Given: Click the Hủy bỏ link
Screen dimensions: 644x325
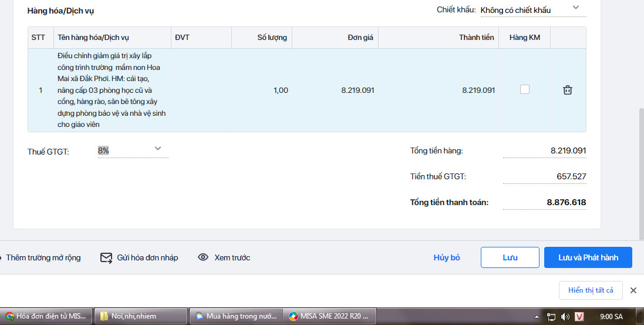Looking at the screenshot, I should pyautogui.click(x=447, y=257).
